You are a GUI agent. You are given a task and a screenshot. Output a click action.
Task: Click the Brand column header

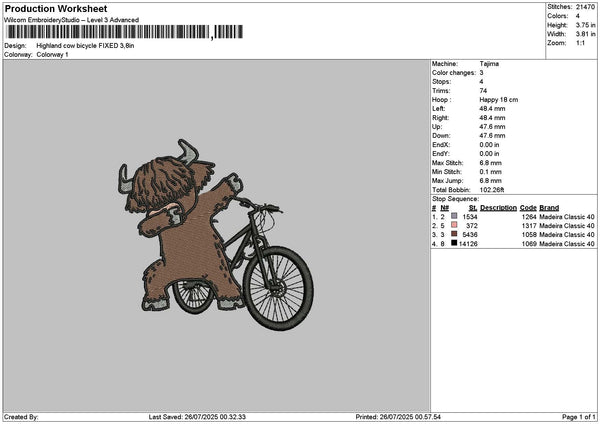549,208
